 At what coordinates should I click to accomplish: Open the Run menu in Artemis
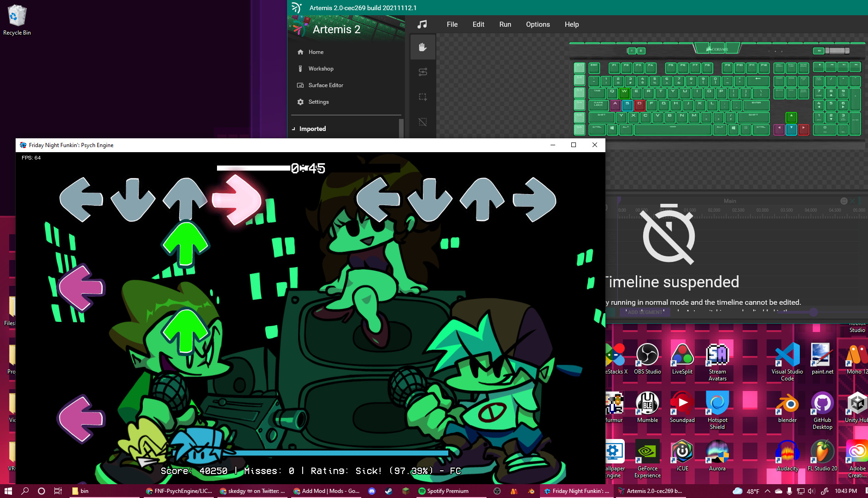[505, 24]
